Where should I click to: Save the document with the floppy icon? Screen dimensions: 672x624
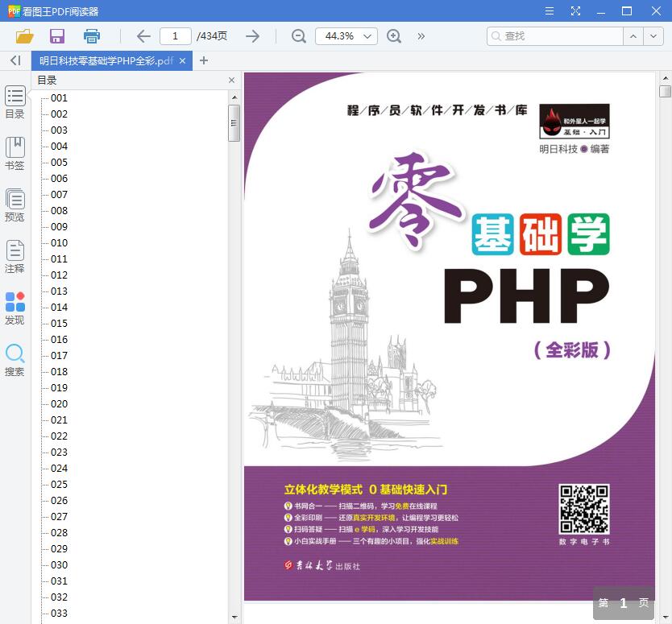[x=57, y=36]
